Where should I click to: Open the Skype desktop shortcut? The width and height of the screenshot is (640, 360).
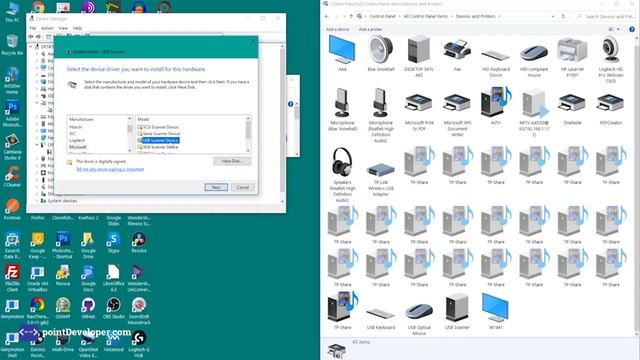(113, 242)
